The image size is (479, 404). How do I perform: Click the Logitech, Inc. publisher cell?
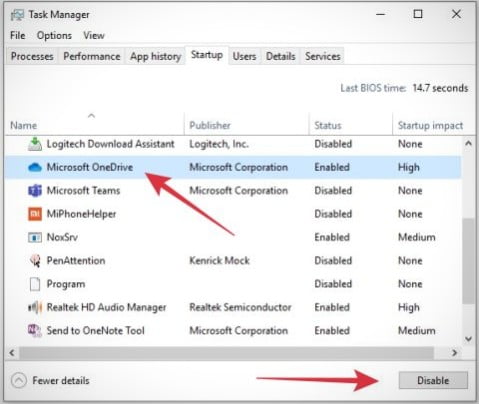219,144
